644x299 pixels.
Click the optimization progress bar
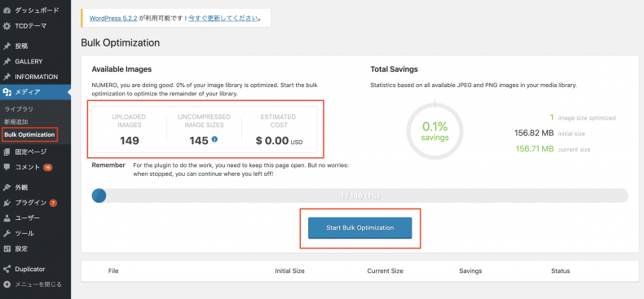coord(359,196)
